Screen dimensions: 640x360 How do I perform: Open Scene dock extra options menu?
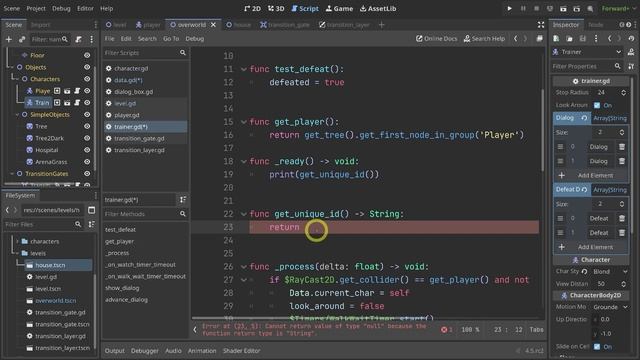click(91, 39)
